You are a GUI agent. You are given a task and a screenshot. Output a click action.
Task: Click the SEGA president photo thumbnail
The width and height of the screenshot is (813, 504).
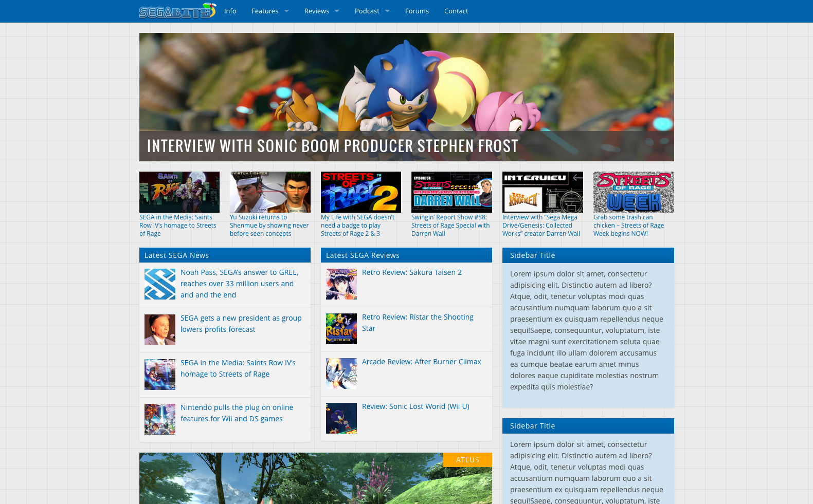click(160, 330)
